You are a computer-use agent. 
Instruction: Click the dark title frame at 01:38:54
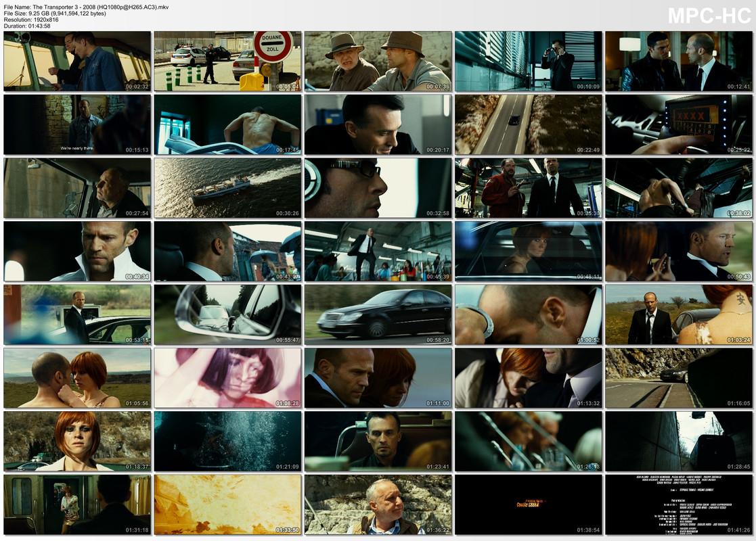pos(529,504)
